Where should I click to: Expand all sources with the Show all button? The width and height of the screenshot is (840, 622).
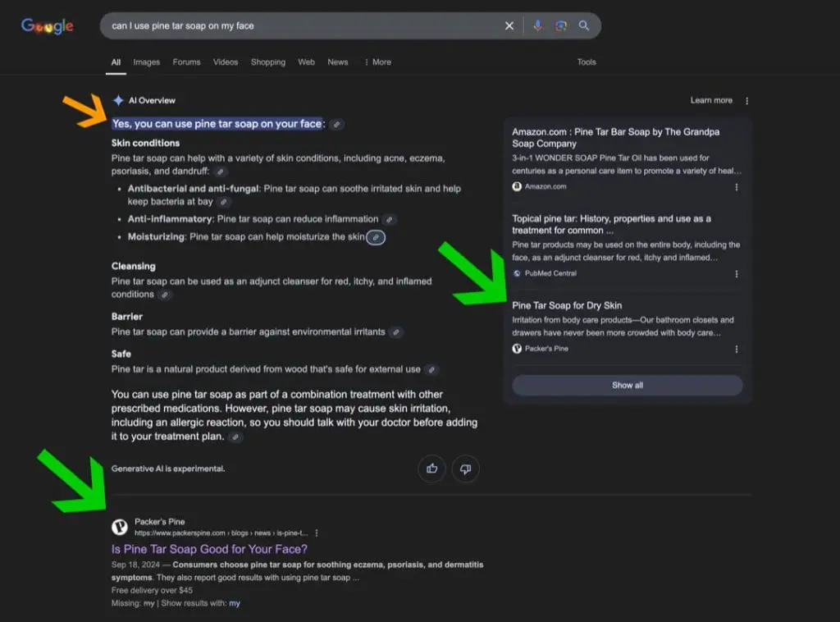coord(627,385)
